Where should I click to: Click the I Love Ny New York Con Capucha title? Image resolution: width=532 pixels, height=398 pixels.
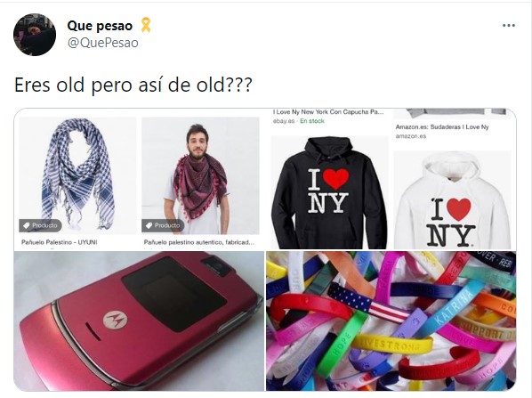pyautogui.click(x=328, y=112)
